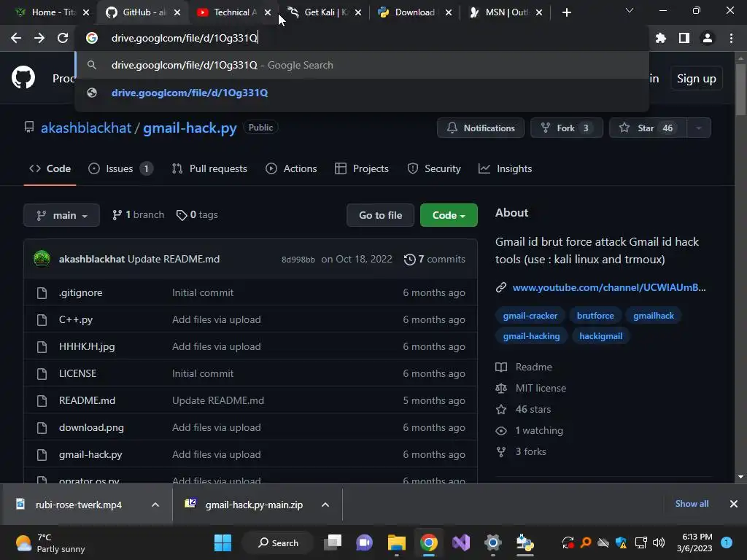747x560 pixels.
Task: Expand gmail-hack.py-main.zip download options chevron
Action: pos(325,505)
